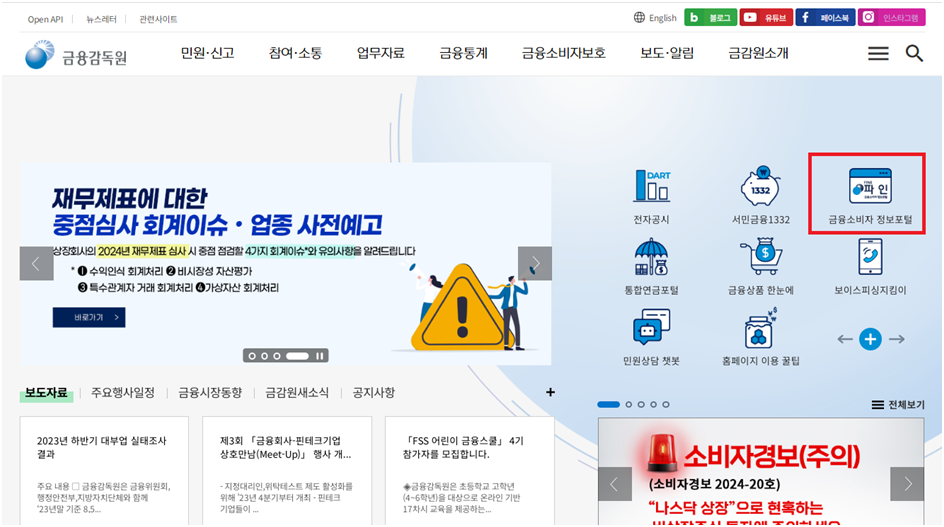Click the 재무제표 중점심사 회계이슈 banner
944x527 pixels.
(286, 264)
